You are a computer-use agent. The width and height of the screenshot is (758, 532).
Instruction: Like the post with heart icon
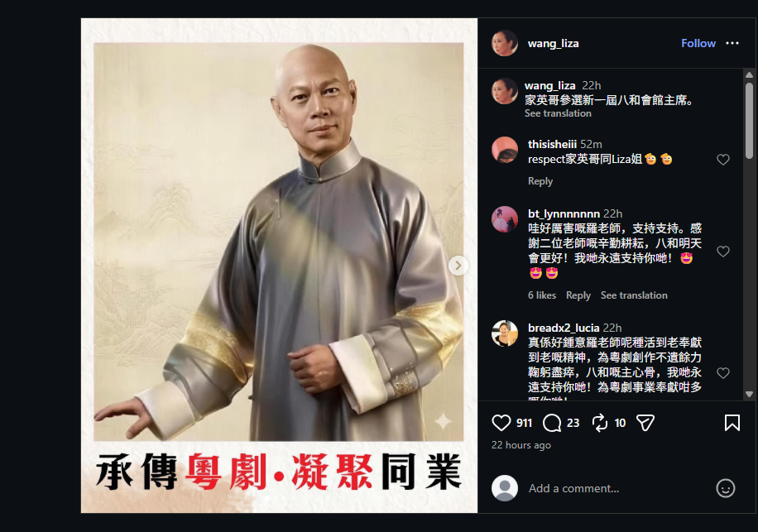(501, 423)
